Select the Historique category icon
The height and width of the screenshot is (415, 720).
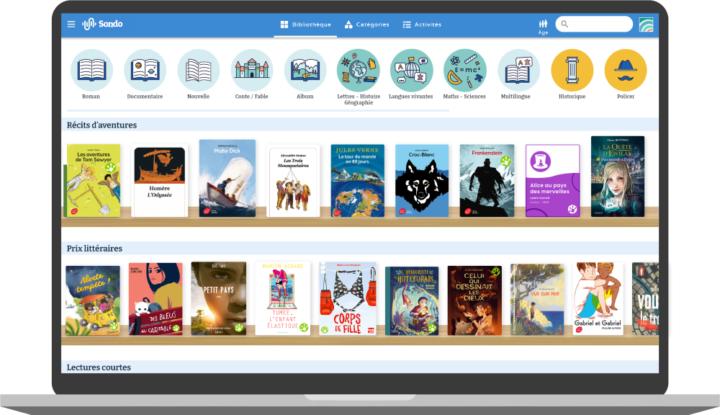tap(572, 70)
